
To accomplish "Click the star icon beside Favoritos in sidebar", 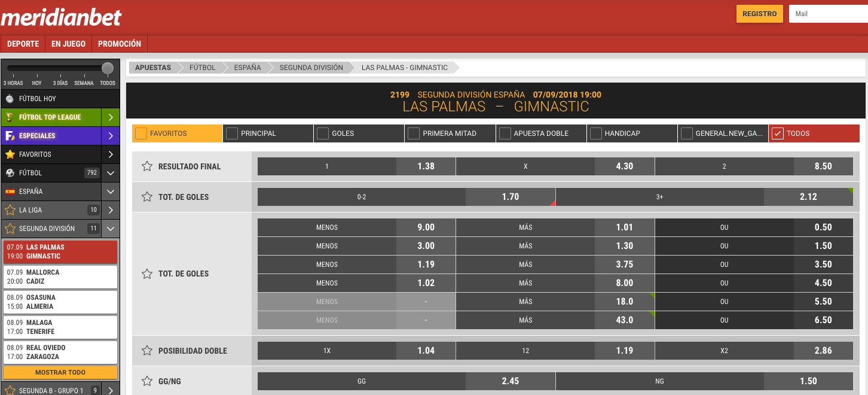I will tap(10, 154).
